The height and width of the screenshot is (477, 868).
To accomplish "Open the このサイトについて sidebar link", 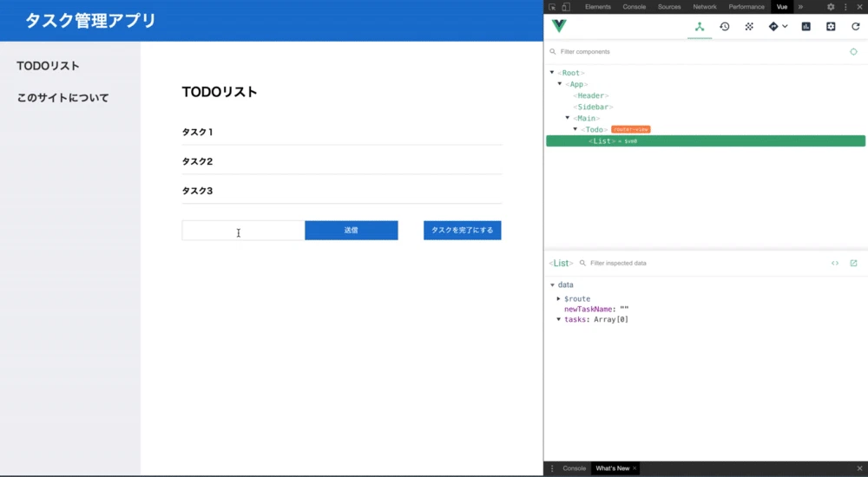I will coord(62,98).
